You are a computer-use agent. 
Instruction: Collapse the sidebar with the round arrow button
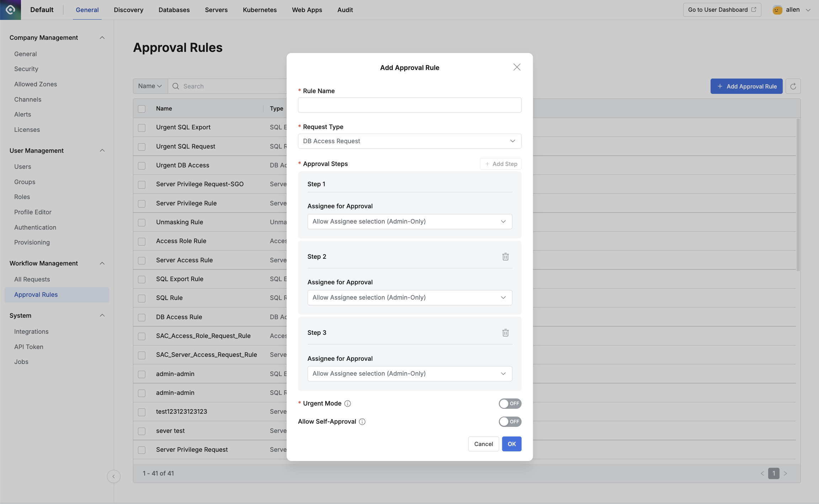pyautogui.click(x=113, y=476)
